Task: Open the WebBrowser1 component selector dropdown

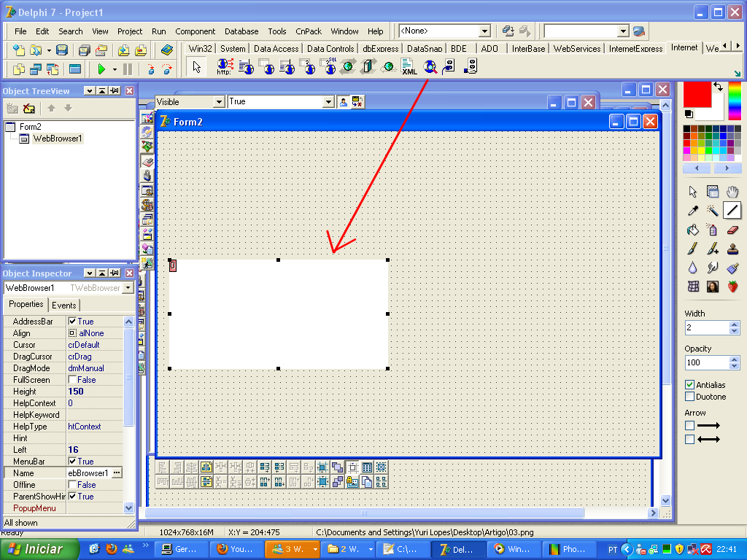Action: (x=128, y=287)
